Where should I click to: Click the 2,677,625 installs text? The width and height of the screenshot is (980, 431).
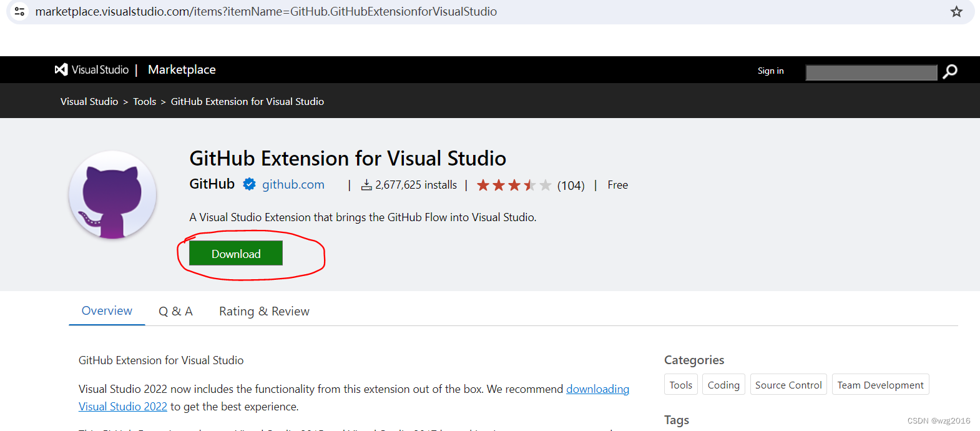(x=416, y=185)
